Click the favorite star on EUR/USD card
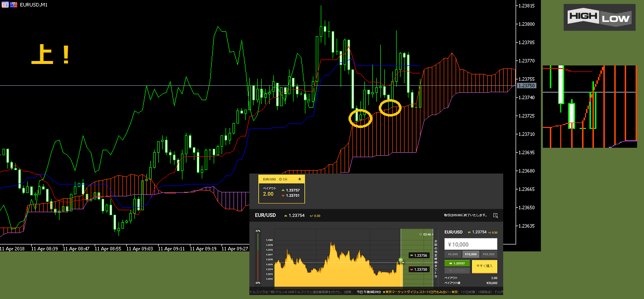This screenshot has width=644, height=299. pyautogui.click(x=299, y=179)
